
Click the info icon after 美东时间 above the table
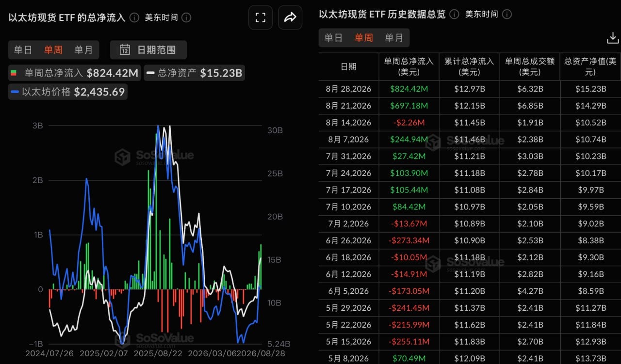click(x=506, y=15)
